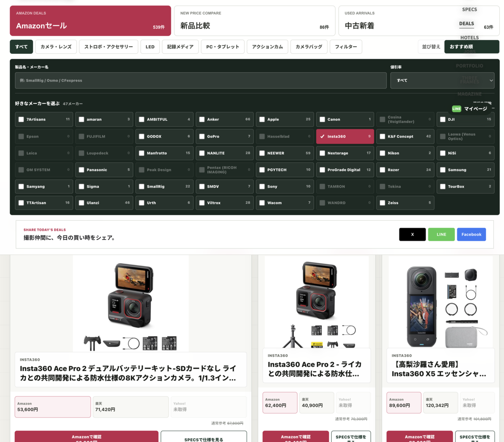Select the フィルター category
The image size is (504, 442).
click(x=346, y=47)
